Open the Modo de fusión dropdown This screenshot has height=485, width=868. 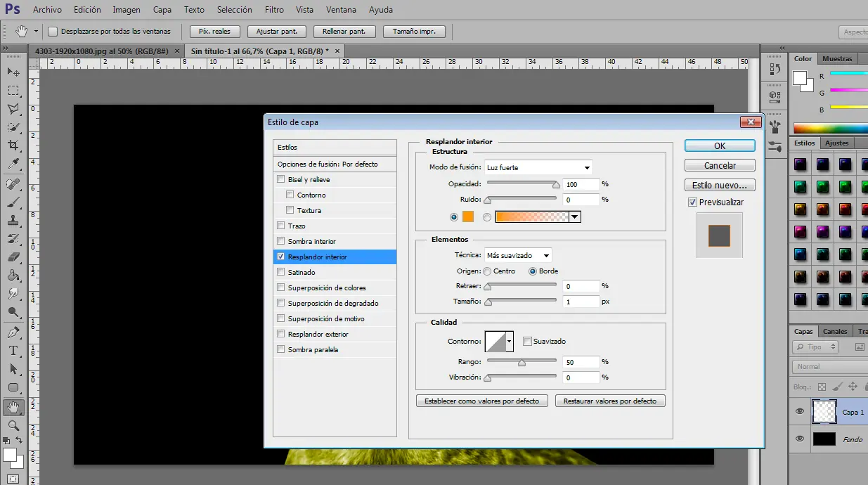pyautogui.click(x=538, y=168)
